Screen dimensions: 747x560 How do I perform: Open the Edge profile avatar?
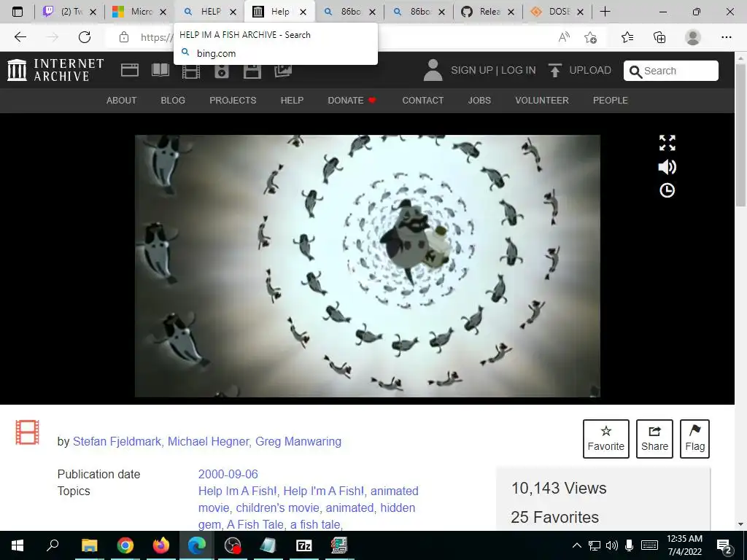pyautogui.click(x=693, y=37)
